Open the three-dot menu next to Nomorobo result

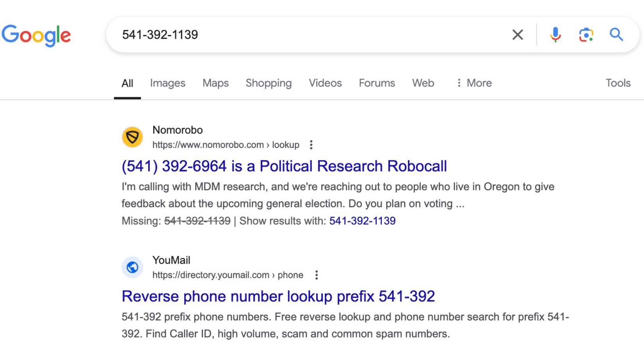click(x=311, y=145)
